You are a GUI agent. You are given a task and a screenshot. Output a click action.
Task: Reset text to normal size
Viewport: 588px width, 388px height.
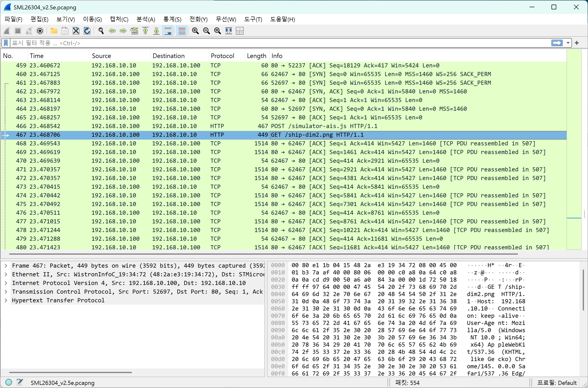pyautogui.click(x=218, y=31)
